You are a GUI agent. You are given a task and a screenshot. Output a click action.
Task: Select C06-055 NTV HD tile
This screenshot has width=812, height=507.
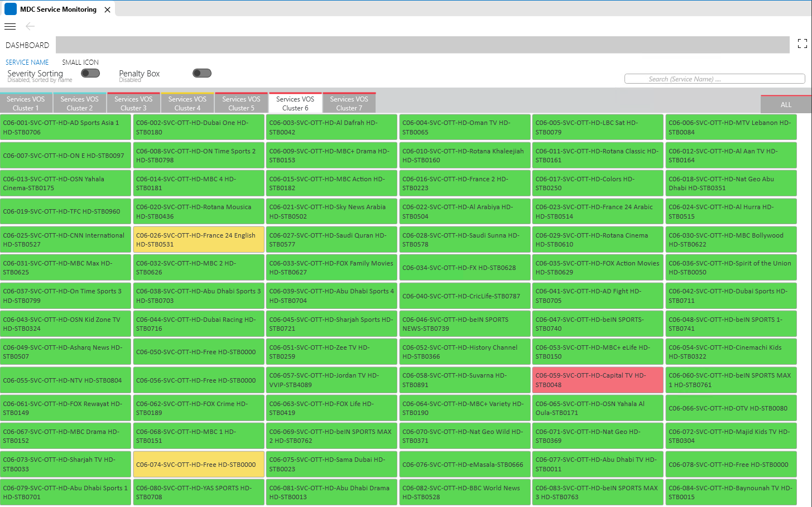65,380
